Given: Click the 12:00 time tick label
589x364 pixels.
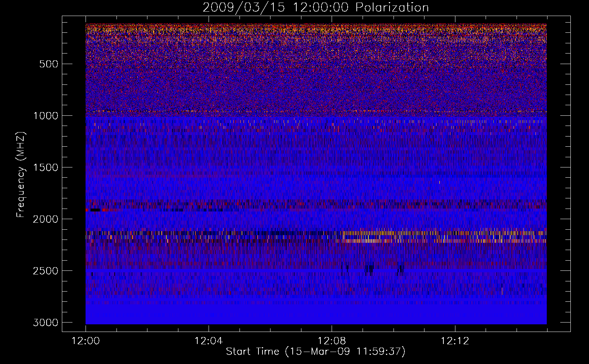Looking at the screenshot, I should pos(86,341).
